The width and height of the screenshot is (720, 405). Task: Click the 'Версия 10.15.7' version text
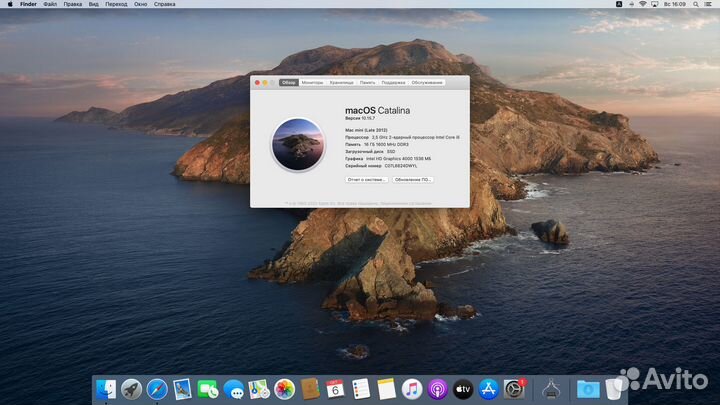[x=360, y=118]
